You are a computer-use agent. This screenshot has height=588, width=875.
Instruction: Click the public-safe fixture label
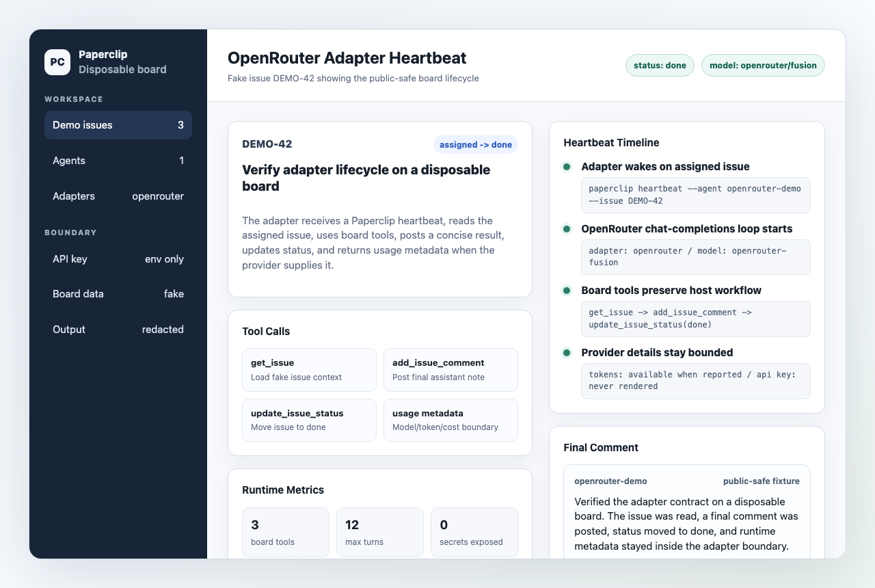(762, 481)
